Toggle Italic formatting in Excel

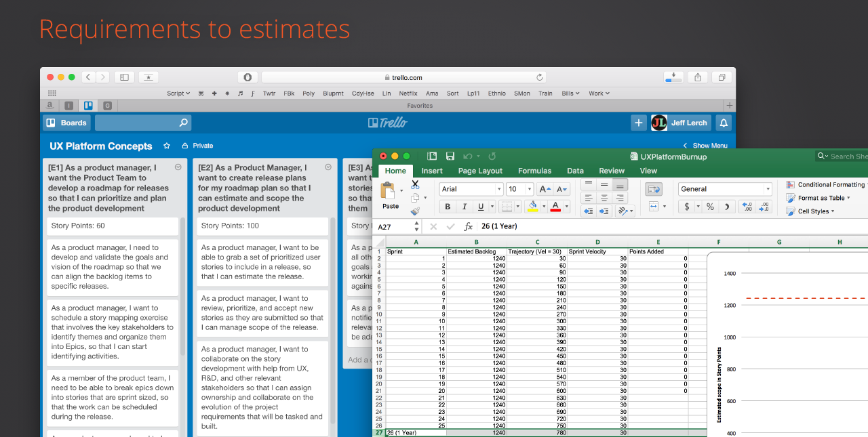pos(465,207)
